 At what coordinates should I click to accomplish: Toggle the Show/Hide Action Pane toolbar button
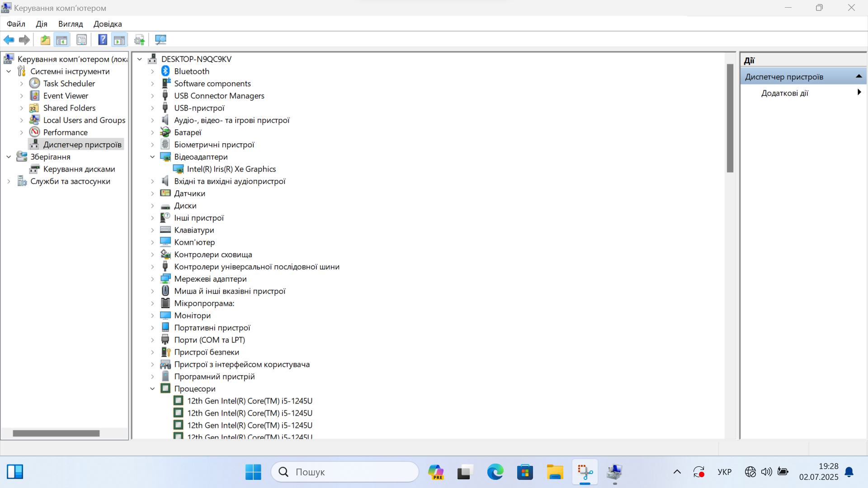tap(119, 40)
